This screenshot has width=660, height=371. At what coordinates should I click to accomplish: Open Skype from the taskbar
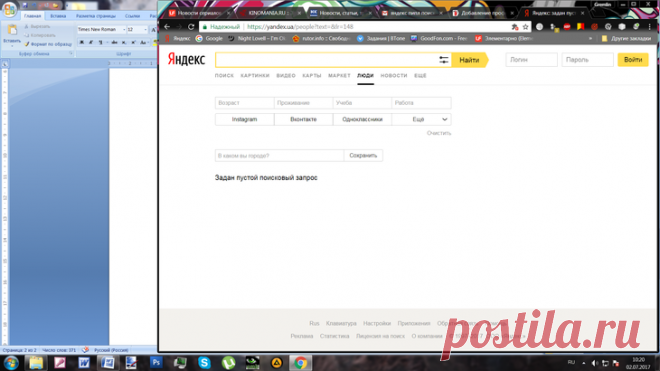pyautogui.click(x=204, y=363)
